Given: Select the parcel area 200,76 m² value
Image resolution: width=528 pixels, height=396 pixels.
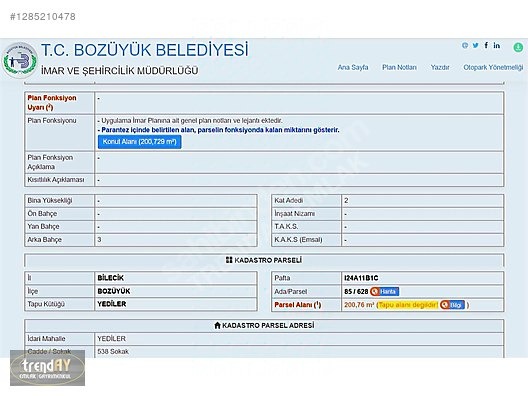Looking at the screenshot, I should pyautogui.click(x=359, y=305).
